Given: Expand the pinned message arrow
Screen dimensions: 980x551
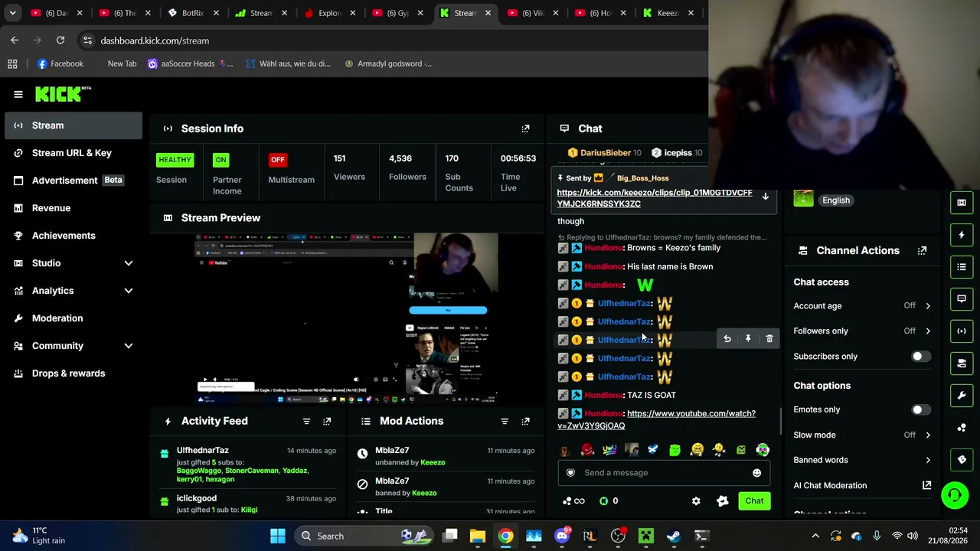Looking at the screenshot, I should pyautogui.click(x=765, y=197).
